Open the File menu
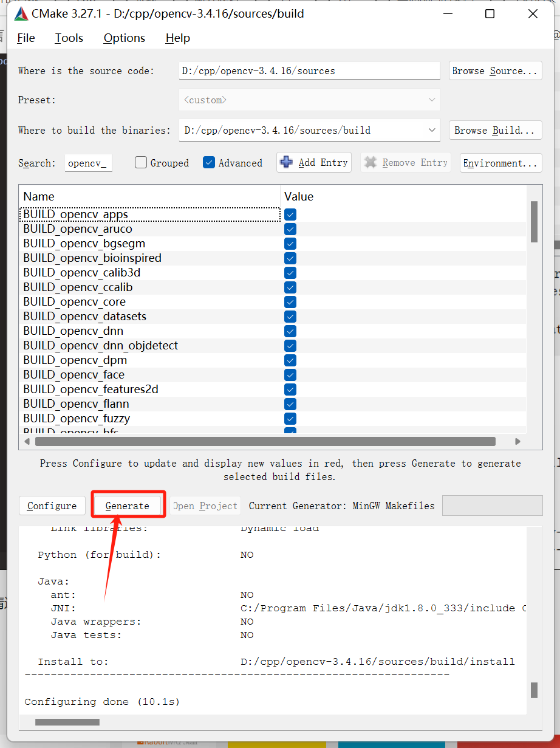 [x=26, y=38]
